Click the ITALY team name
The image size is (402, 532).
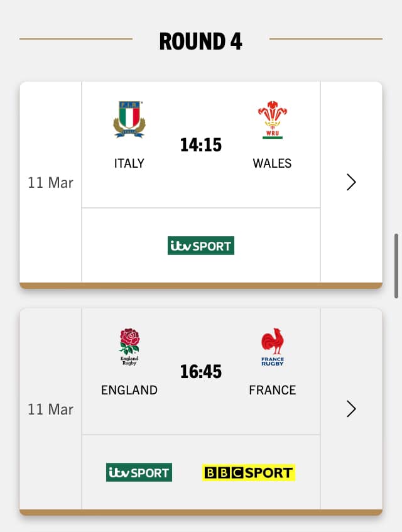[x=129, y=163]
